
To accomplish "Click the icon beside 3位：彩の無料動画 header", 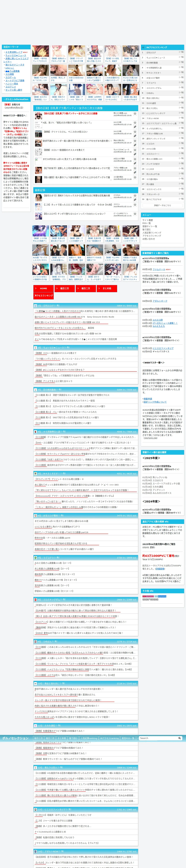I will 35,390.
